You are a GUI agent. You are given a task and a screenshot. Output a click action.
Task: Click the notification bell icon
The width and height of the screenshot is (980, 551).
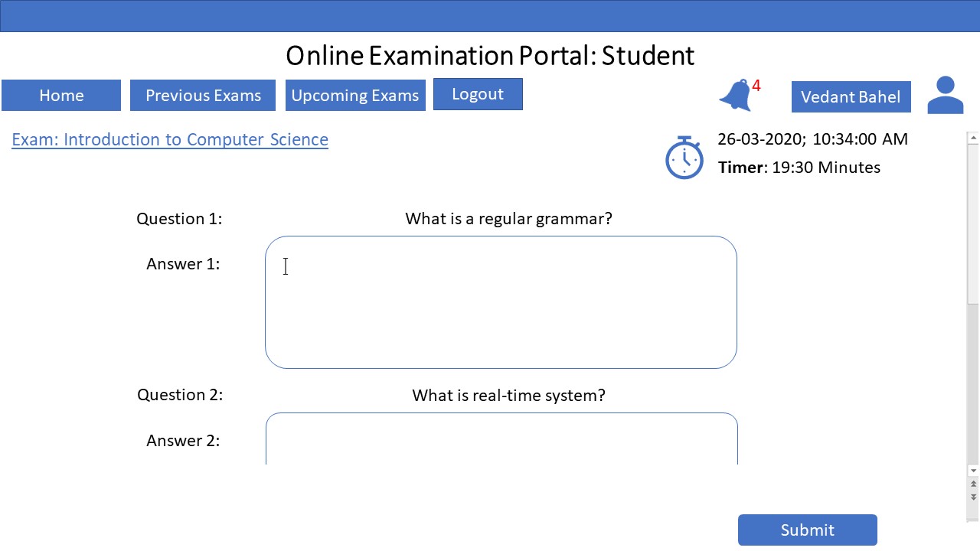pyautogui.click(x=734, y=96)
